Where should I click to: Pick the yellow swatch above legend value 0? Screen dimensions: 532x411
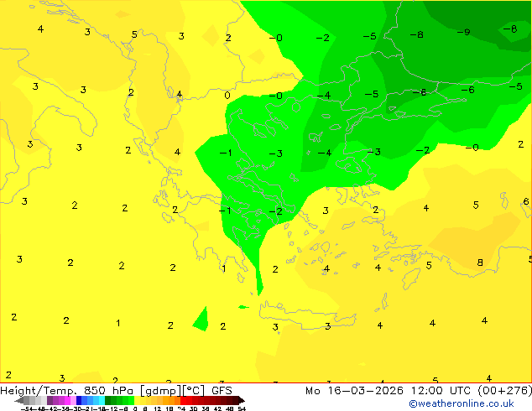[x=138, y=400]
